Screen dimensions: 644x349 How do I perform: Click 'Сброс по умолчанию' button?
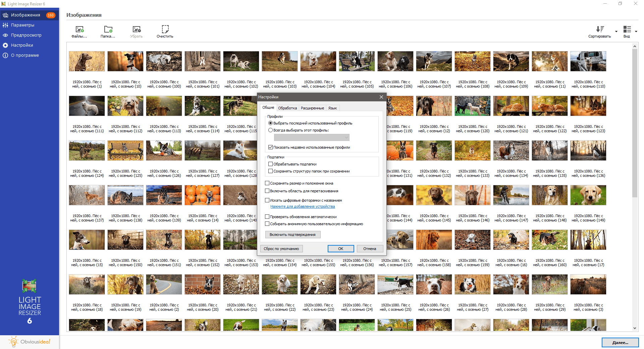tap(281, 249)
